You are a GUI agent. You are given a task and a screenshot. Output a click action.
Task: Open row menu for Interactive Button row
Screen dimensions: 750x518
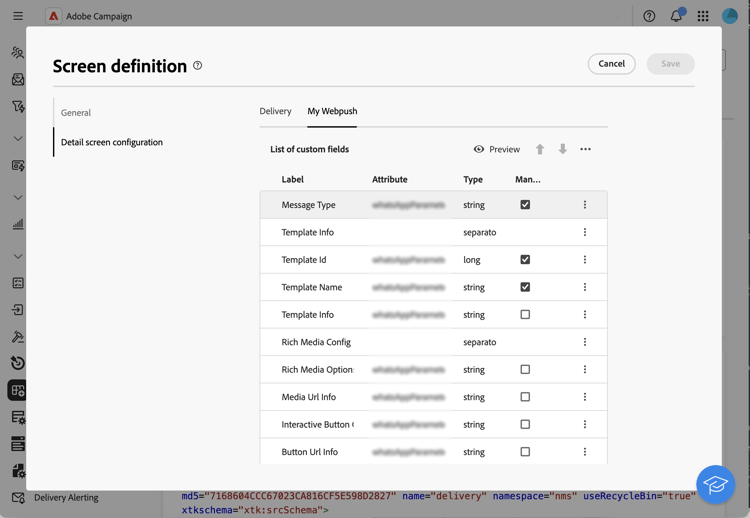coord(585,424)
